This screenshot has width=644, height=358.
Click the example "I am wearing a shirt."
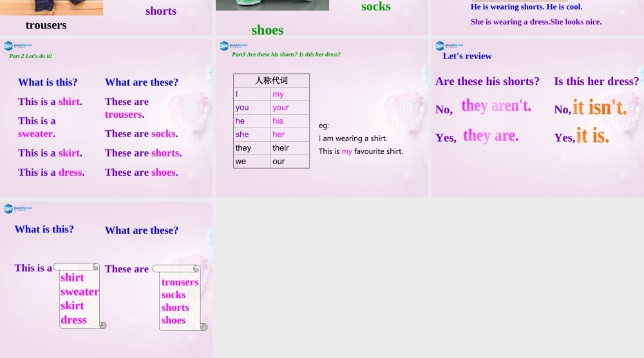(353, 138)
